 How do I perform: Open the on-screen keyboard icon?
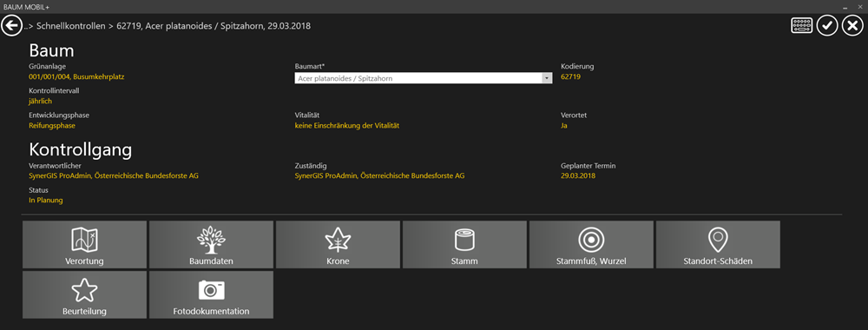[x=801, y=25]
